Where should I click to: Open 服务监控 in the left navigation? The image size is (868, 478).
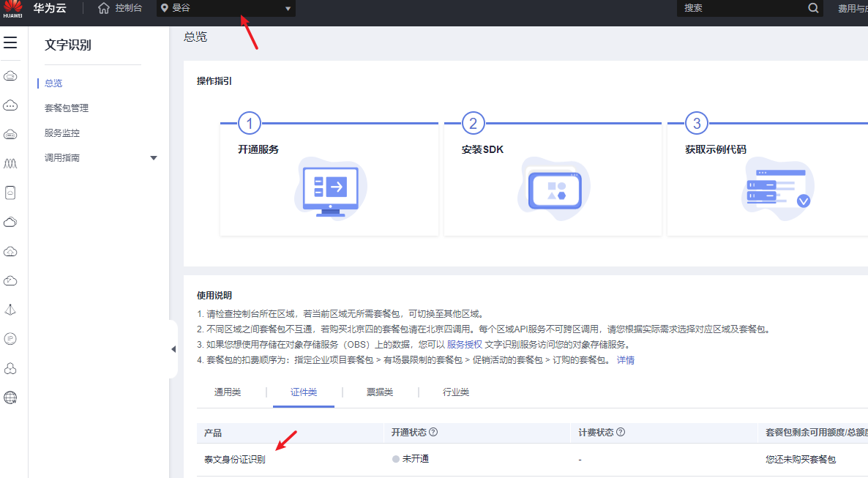(62, 133)
